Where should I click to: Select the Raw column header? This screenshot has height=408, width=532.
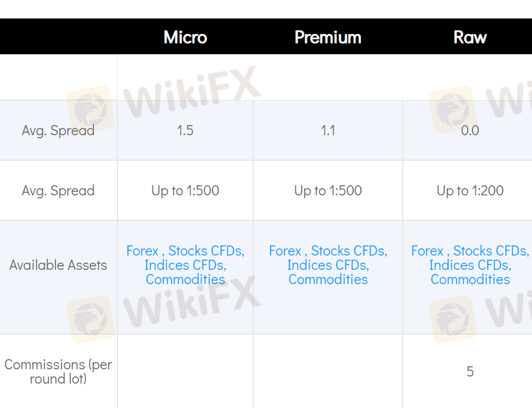pyautogui.click(x=470, y=37)
